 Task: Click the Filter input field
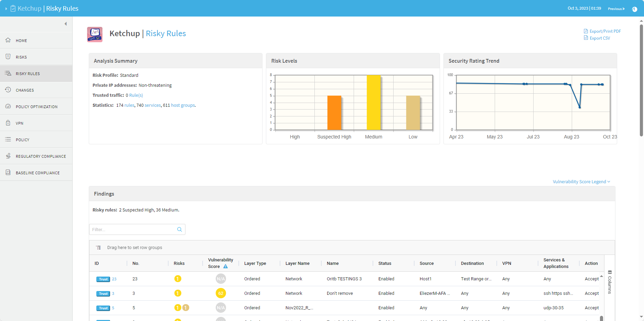point(133,229)
